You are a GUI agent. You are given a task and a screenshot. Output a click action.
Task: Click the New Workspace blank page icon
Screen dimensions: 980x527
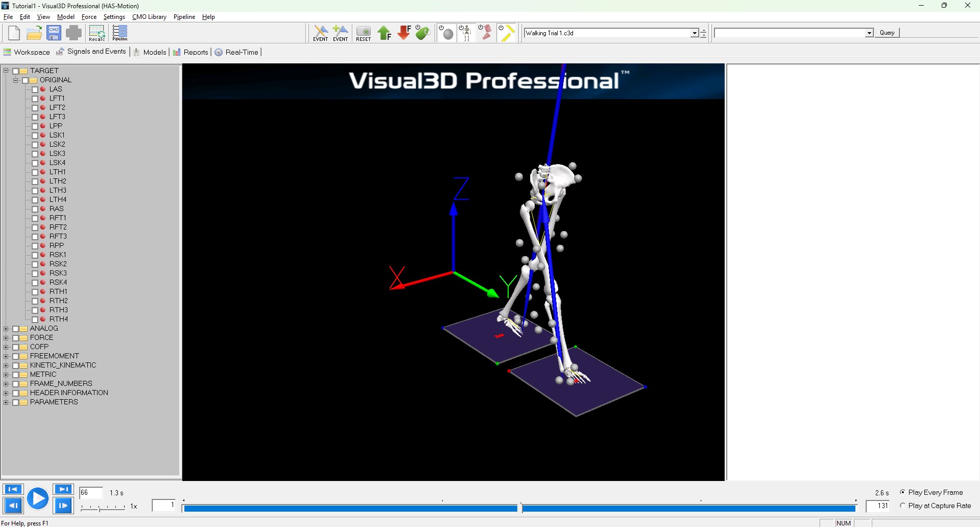(14, 33)
